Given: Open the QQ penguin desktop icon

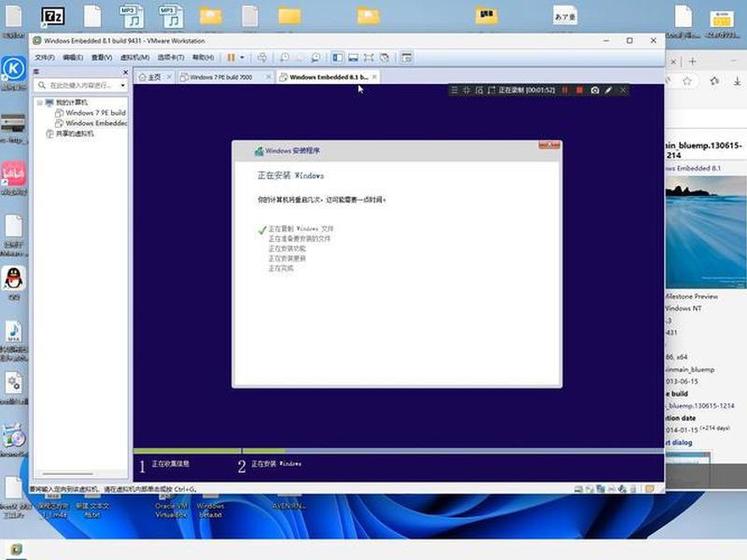Looking at the screenshot, I should pos(13,278).
